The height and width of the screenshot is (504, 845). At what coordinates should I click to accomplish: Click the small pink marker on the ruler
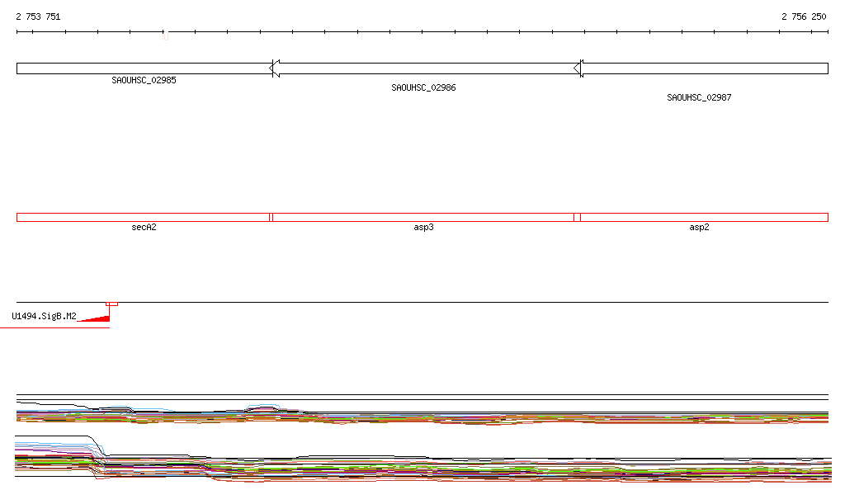pos(166,36)
